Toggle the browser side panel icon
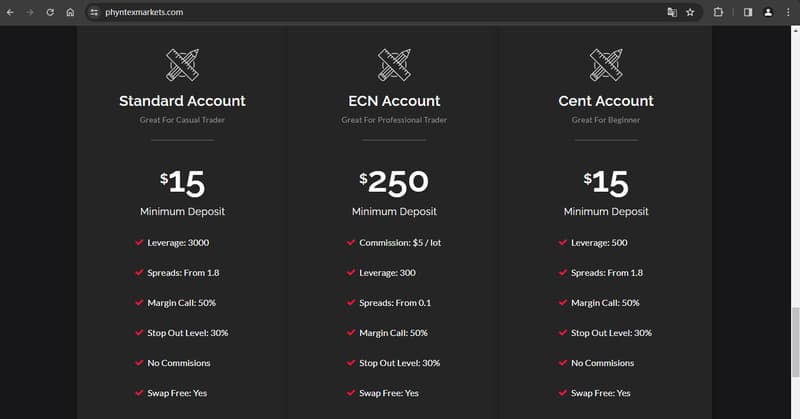The height and width of the screenshot is (419, 800). [x=748, y=12]
